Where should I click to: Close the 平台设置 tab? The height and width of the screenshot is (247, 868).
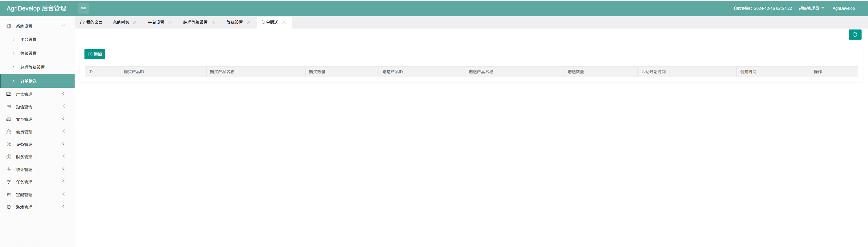170,22
